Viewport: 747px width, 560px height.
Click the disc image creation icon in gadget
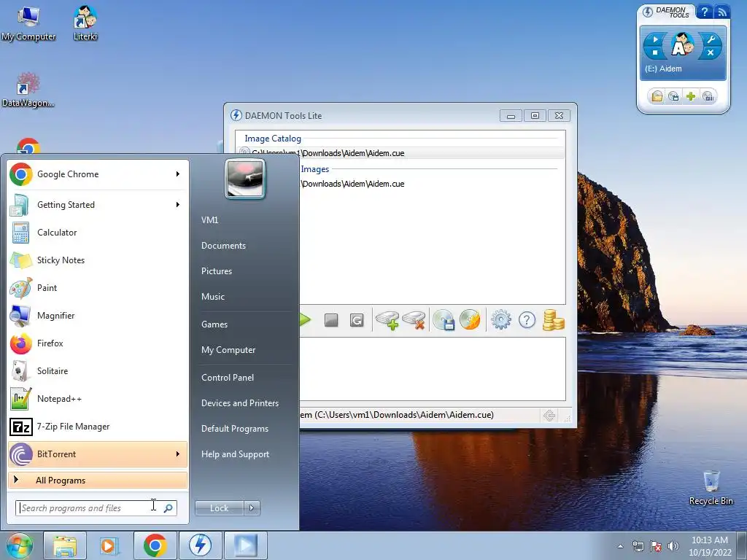pos(673,97)
